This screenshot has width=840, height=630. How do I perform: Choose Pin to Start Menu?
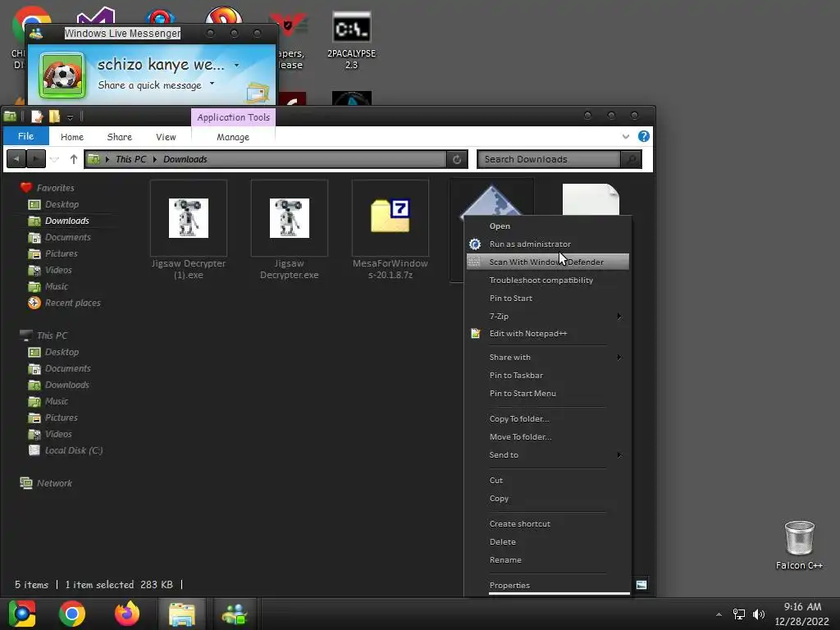tap(523, 393)
